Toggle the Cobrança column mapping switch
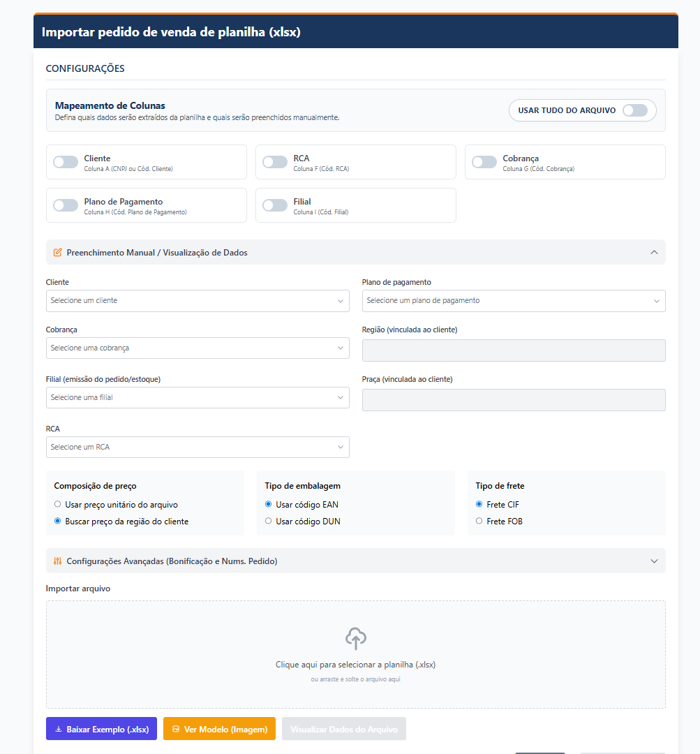This screenshot has width=700, height=754. click(x=484, y=161)
